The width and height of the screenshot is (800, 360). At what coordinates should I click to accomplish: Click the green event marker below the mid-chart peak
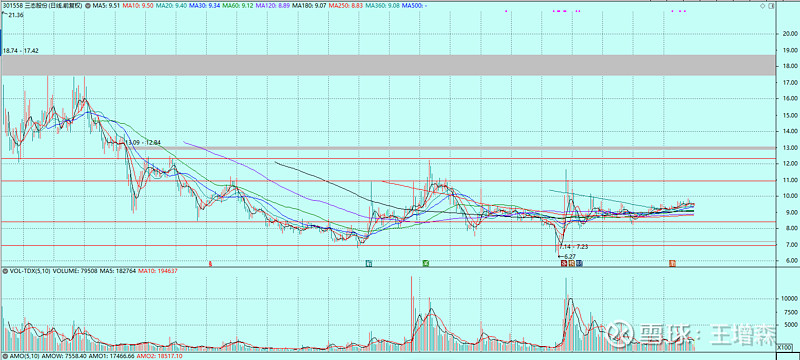pos(426,263)
